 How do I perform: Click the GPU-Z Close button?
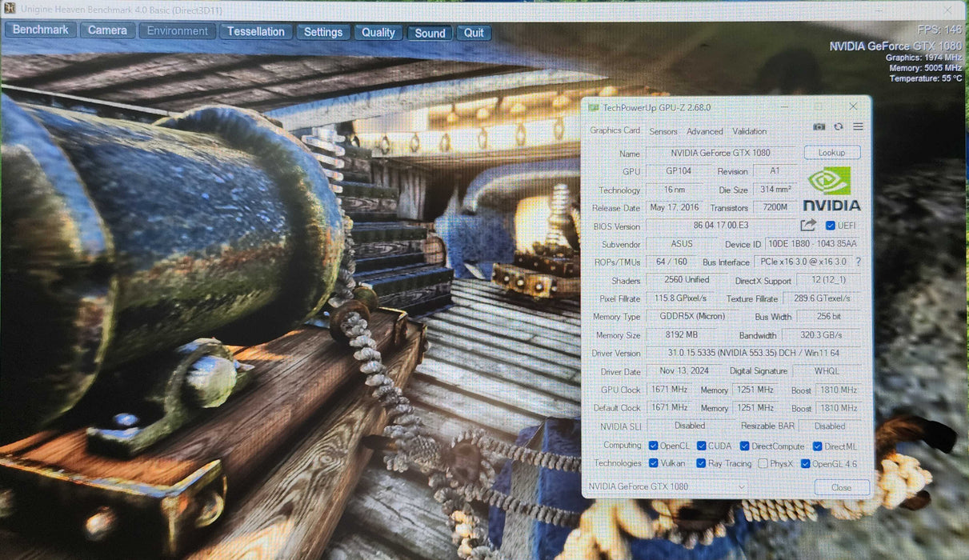point(841,487)
